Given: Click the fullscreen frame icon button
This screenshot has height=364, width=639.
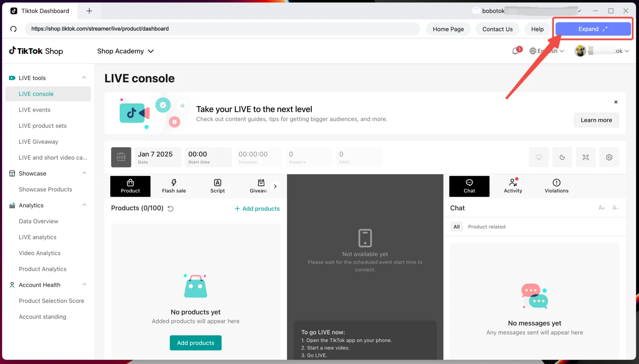Looking at the screenshot, I should (586, 157).
